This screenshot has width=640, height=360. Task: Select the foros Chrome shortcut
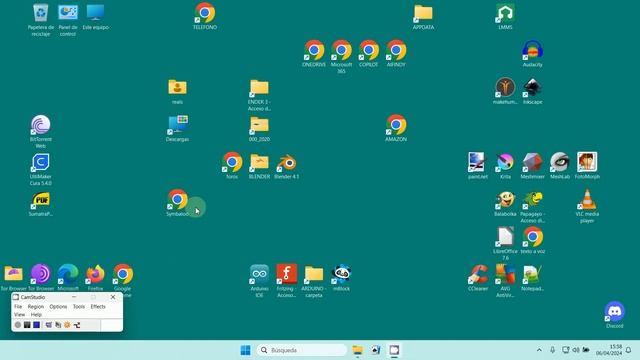click(232, 165)
